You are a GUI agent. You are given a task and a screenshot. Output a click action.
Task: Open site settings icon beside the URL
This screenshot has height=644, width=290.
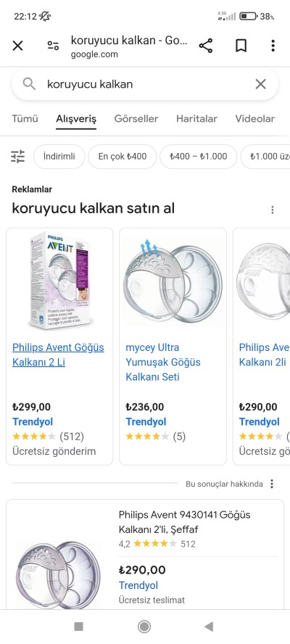click(53, 46)
